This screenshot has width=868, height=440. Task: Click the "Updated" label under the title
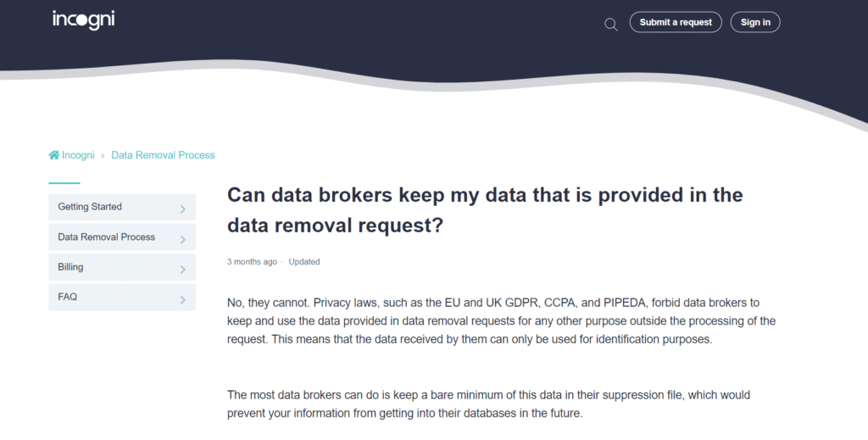[x=304, y=262]
